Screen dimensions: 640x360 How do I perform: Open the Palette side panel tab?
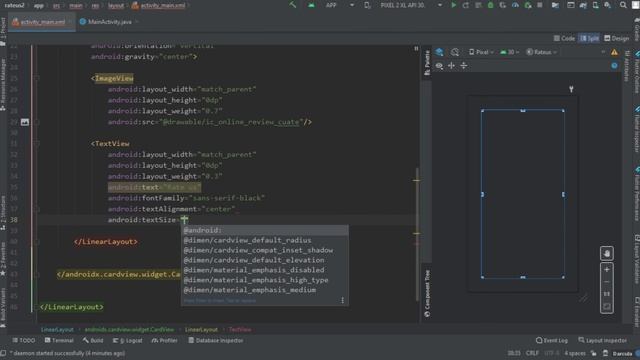coord(427,62)
